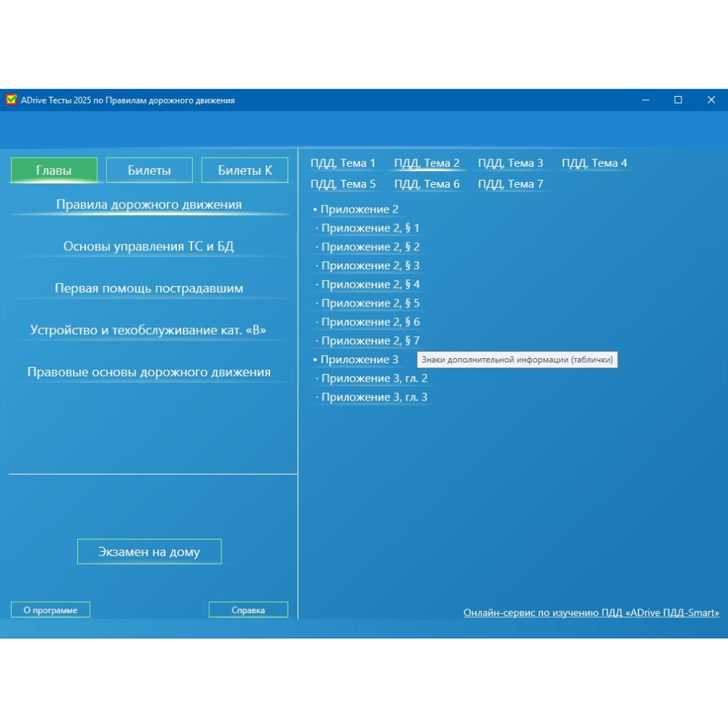728x728 pixels.
Task: Start Экзамен на дому
Action: pos(149,552)
